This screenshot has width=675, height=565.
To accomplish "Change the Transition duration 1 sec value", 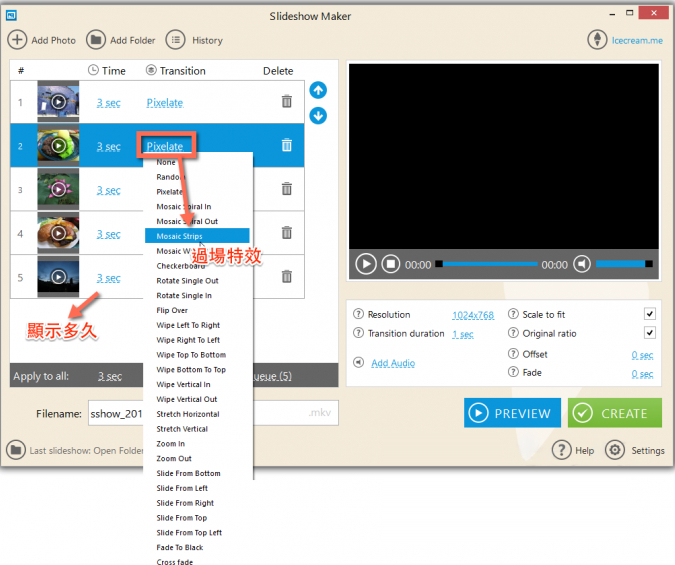I will click(x=463, y=334).
